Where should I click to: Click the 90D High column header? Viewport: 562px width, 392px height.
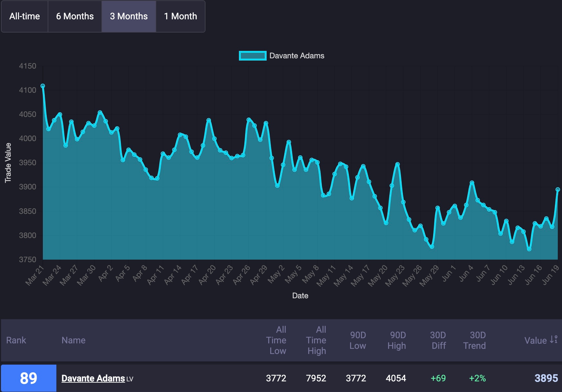click(x=397, y=340)
